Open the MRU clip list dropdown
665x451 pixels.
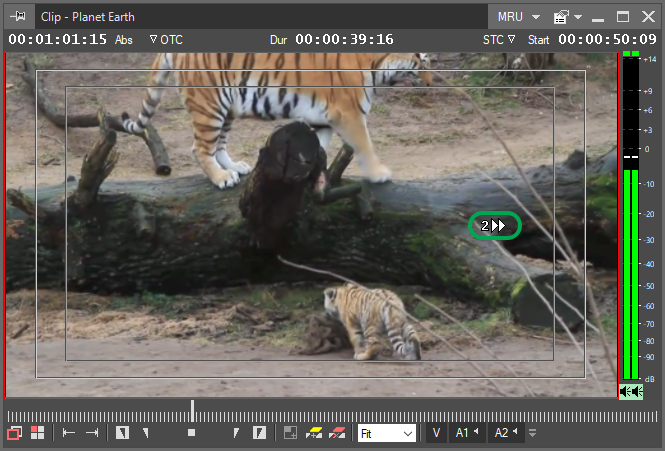pyautogui.click(x=519, y=17)
